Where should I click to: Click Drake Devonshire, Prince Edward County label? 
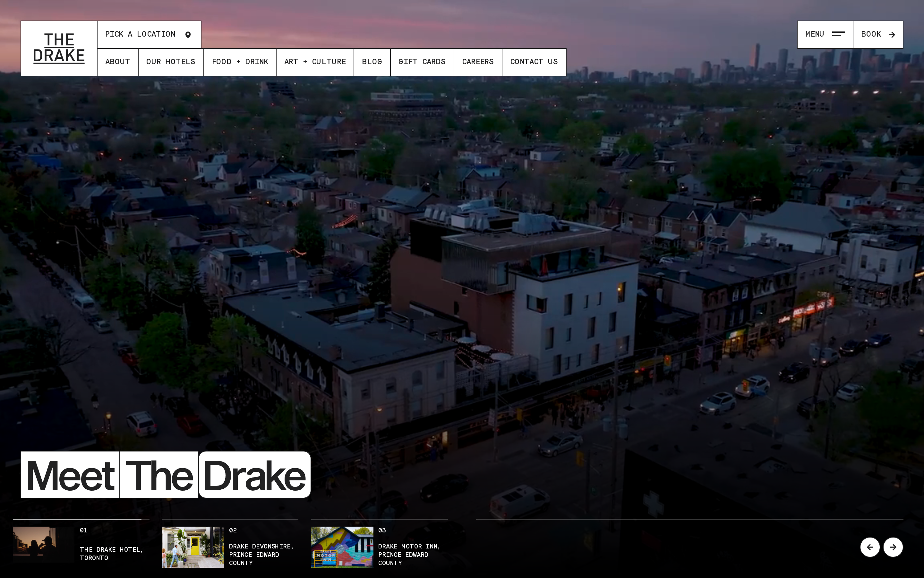[x=261, y=555]
